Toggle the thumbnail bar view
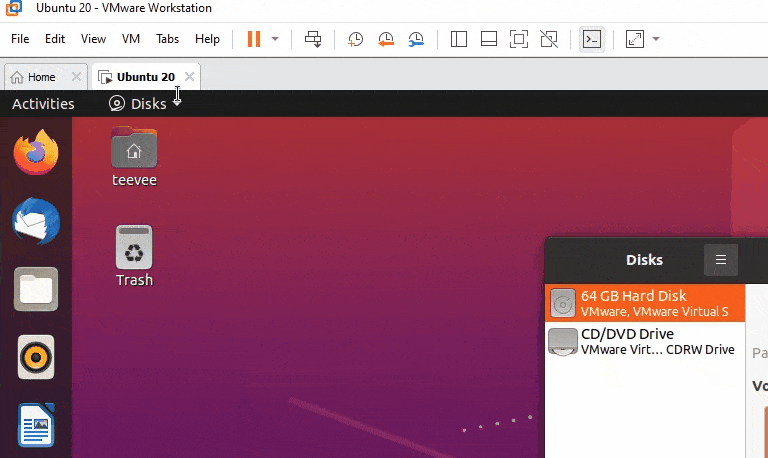This screenshot has height=458, width=768. click(x=489, y=39)
